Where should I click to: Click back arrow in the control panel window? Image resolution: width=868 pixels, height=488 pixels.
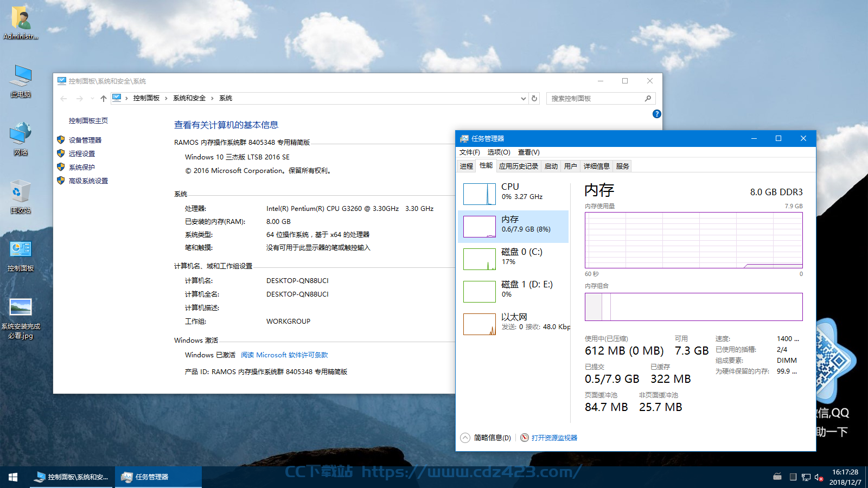pyautogui.click(x=63, y=99)
